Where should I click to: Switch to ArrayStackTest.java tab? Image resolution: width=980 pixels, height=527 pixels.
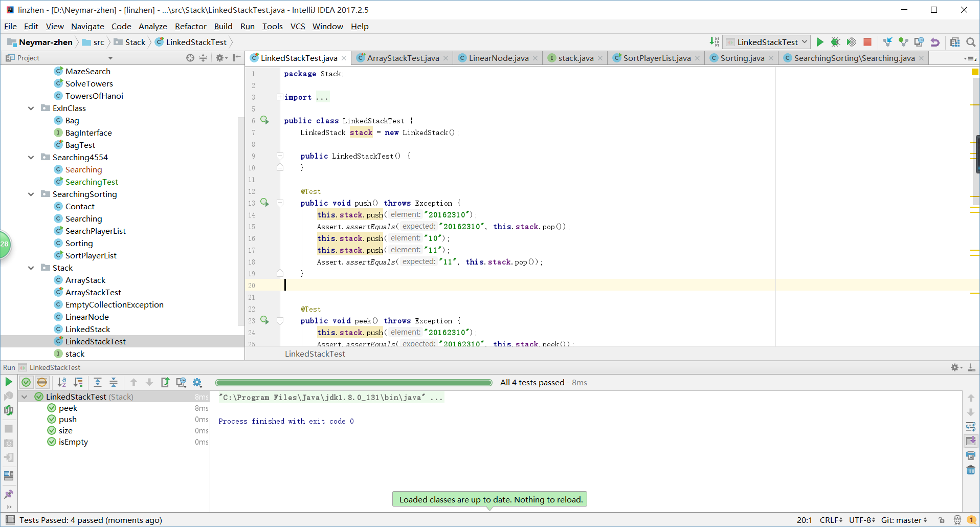(403, 58)
